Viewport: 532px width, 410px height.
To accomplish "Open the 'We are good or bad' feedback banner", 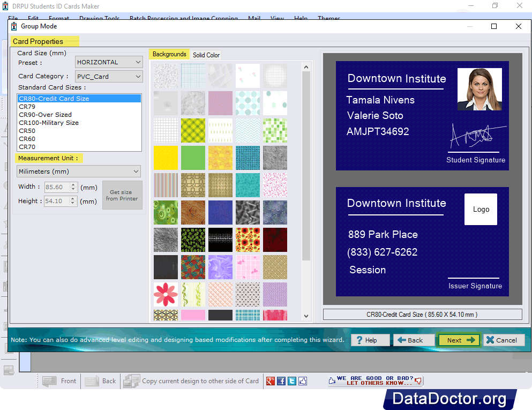I will pyautogui.click(x=375, y=381).
